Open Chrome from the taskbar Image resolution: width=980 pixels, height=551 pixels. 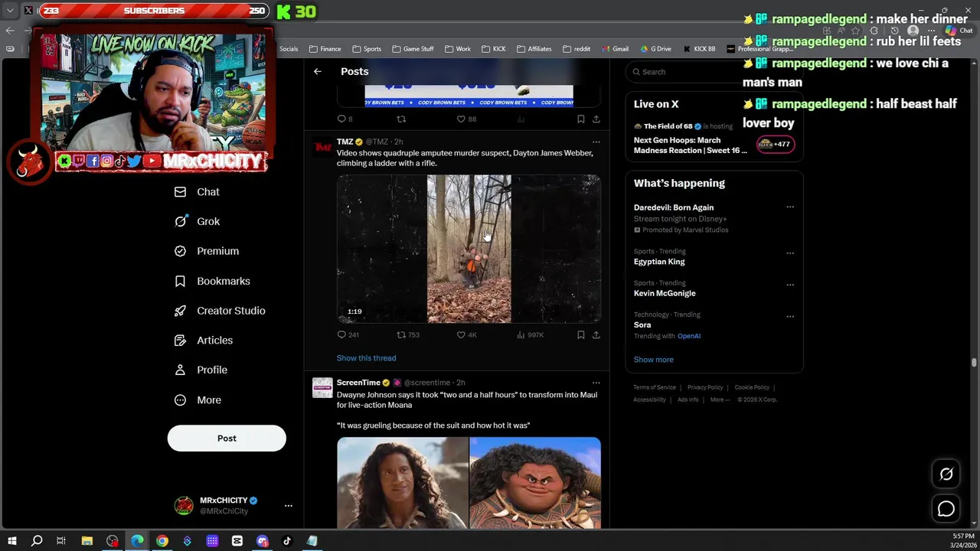tap(162, 541)
